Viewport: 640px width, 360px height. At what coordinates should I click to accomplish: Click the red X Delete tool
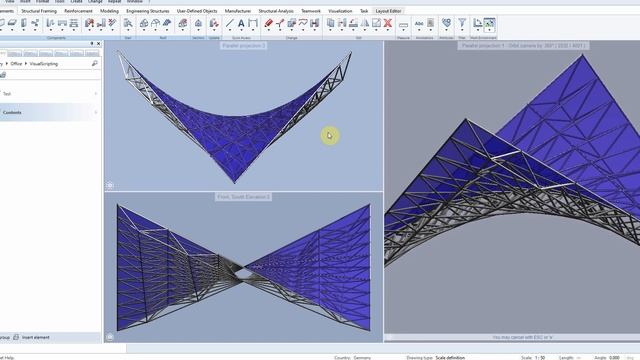(x=388, y=23)
